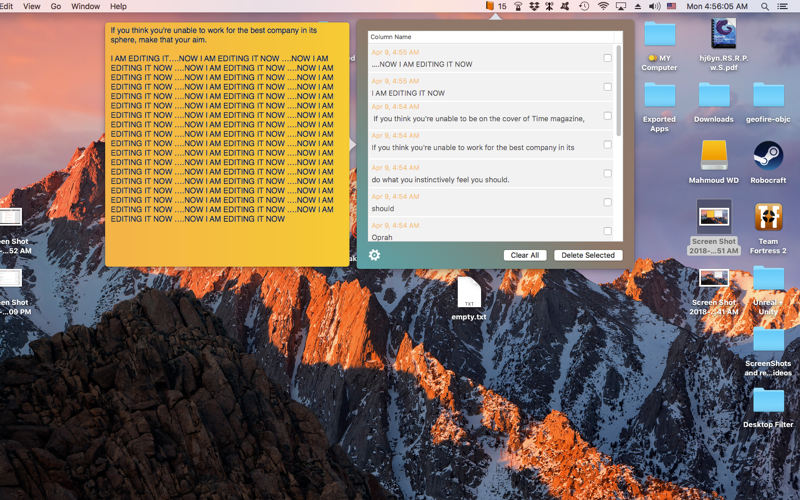This screenshot has width=800, height=500.
Task: Open Spotlight search magnifier
Action: [x=764, y=6]
